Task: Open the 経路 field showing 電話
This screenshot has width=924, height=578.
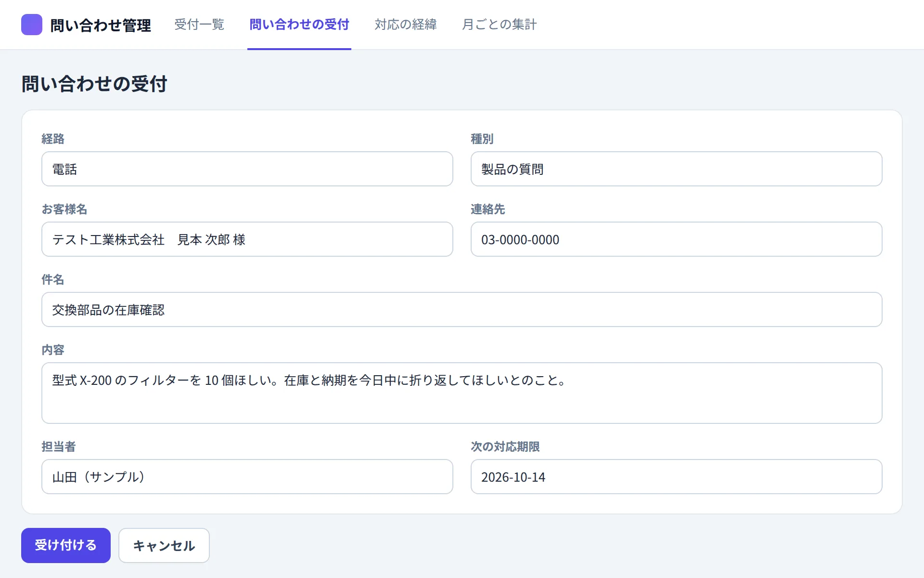Action: tap(247, 169)
